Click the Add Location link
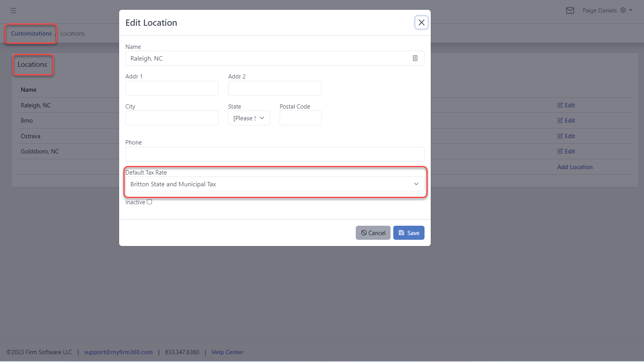This screenshot has width=644, height=362. coord(574,167)
